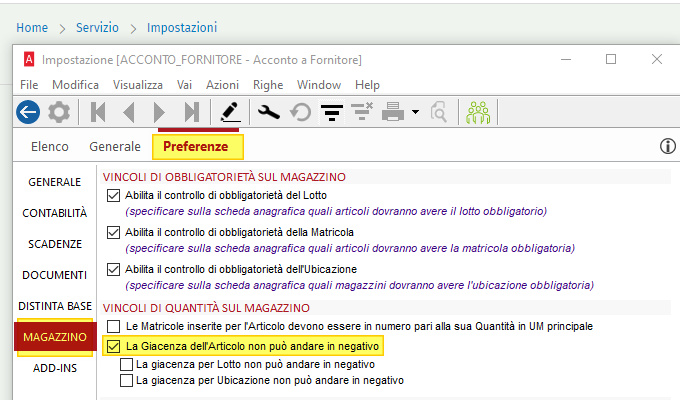Open the Righe menu
680x400 pixels.
point(268,85)
